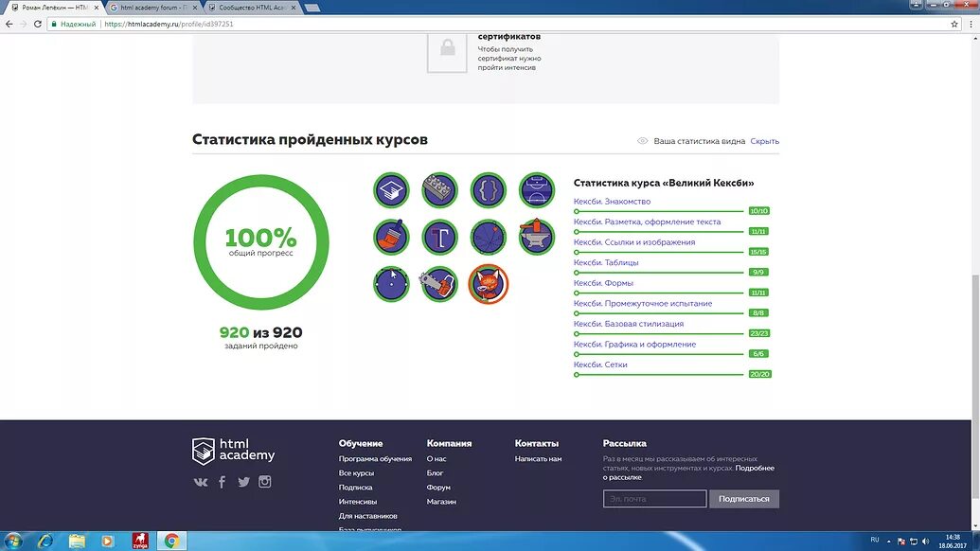This screenshot has width=980, height=551.
Task: Click the email input field for newsletter
Action: coord(654,499)
